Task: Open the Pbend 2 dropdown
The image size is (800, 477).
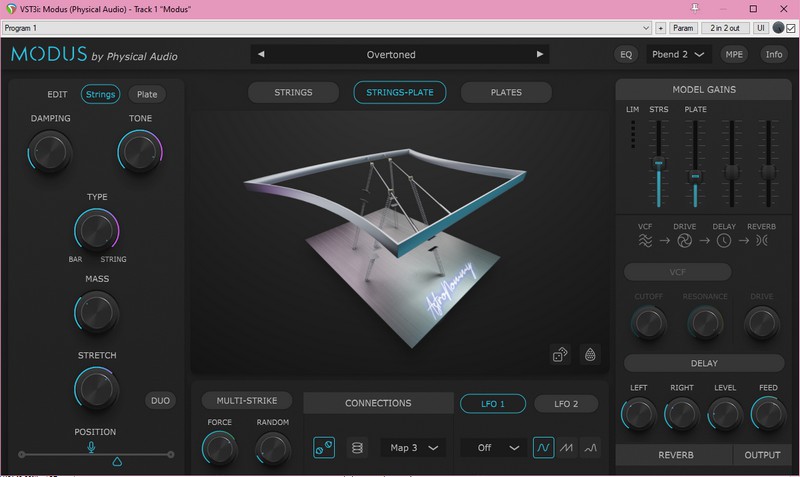Action: click(677, 54)
